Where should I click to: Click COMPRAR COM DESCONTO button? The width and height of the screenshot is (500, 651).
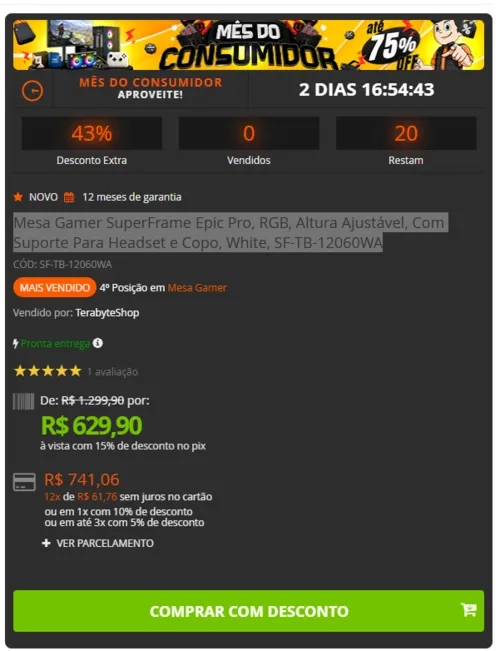[248, 611]
